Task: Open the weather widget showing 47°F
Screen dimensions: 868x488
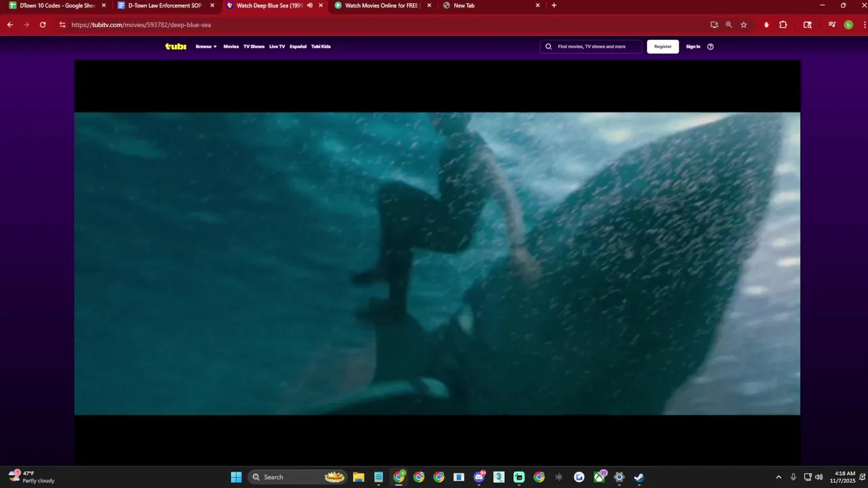Action: pos(33,477)
